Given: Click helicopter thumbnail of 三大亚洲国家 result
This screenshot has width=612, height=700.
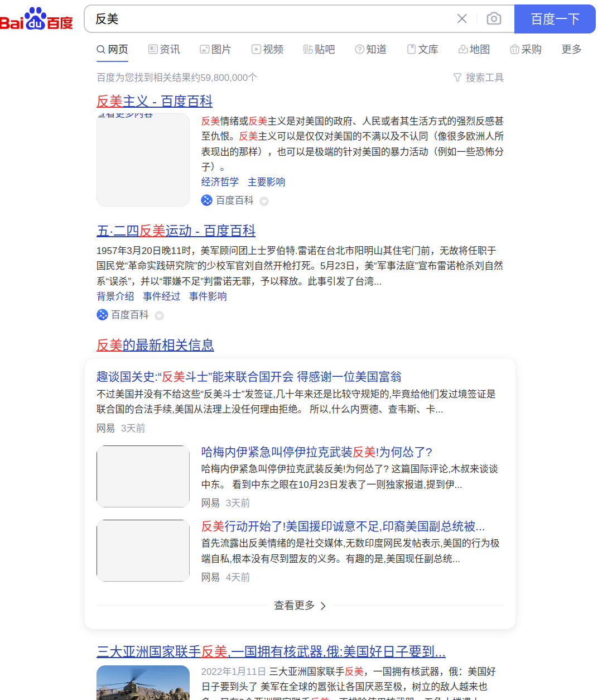Looking at the screenshot, I should pos(143,683).
